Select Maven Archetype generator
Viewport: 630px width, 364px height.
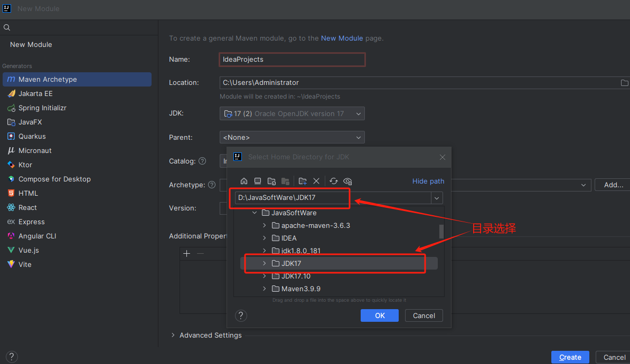pyautogui.click(x=77, y=79)
